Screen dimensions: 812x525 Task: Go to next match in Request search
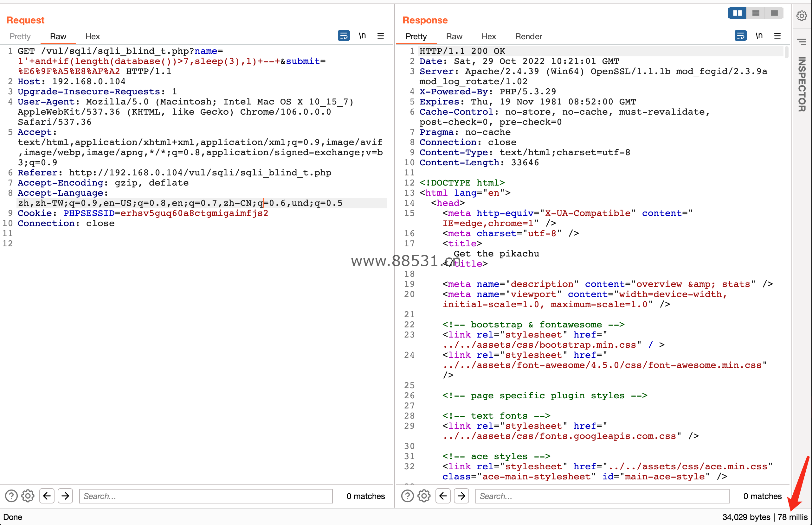[x=65, y=496]
